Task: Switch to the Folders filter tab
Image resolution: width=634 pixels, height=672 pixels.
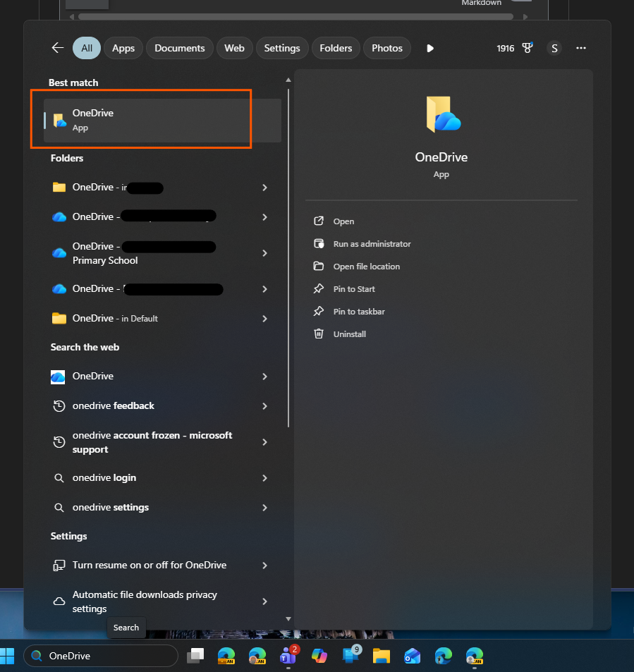Action: tap(336, 48)
